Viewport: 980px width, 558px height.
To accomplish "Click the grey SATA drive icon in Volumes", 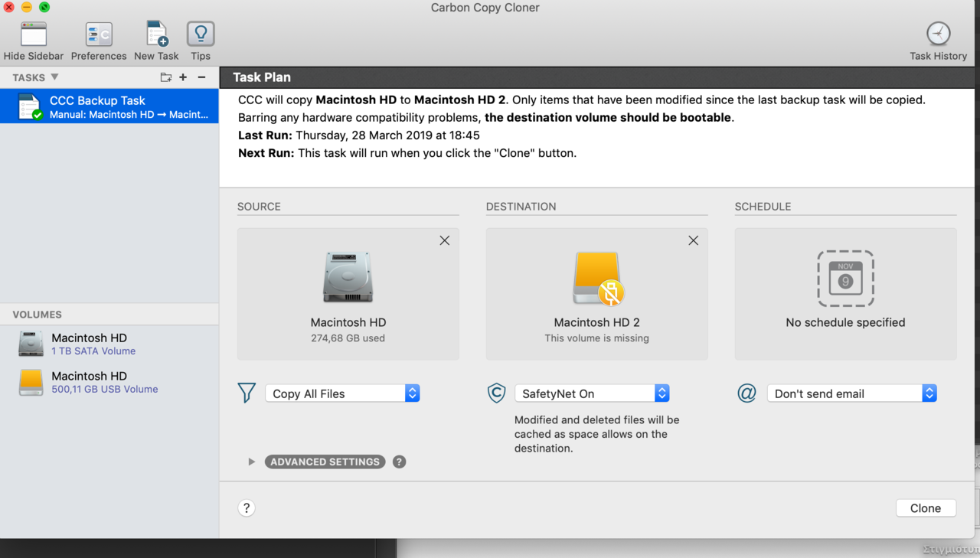I will 31,344.
